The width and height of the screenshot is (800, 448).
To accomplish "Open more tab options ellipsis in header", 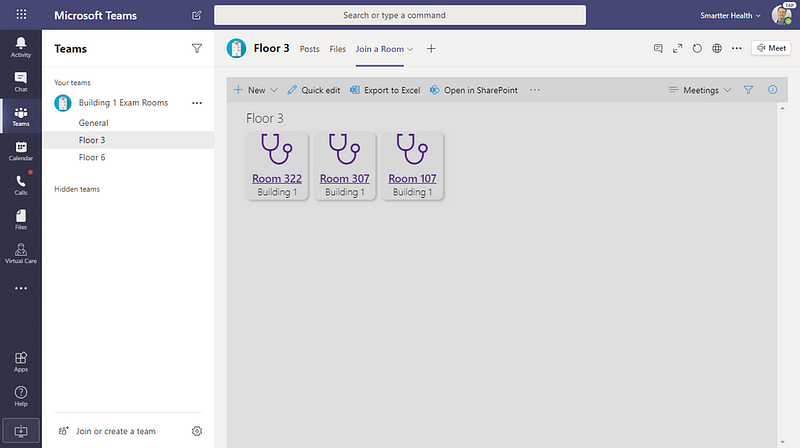I will (736, 48).
